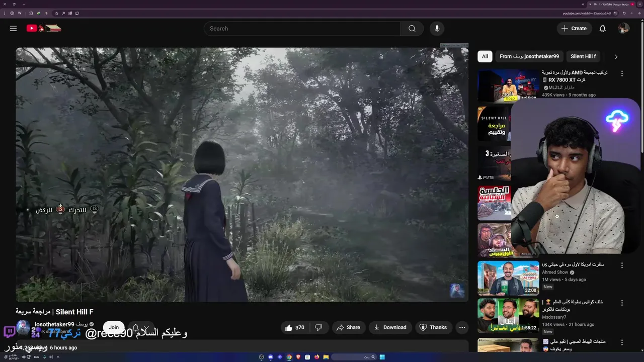The image size is (644, 362).
Task: Open File Explorer from the taskbar
Action: pos(326,357)
